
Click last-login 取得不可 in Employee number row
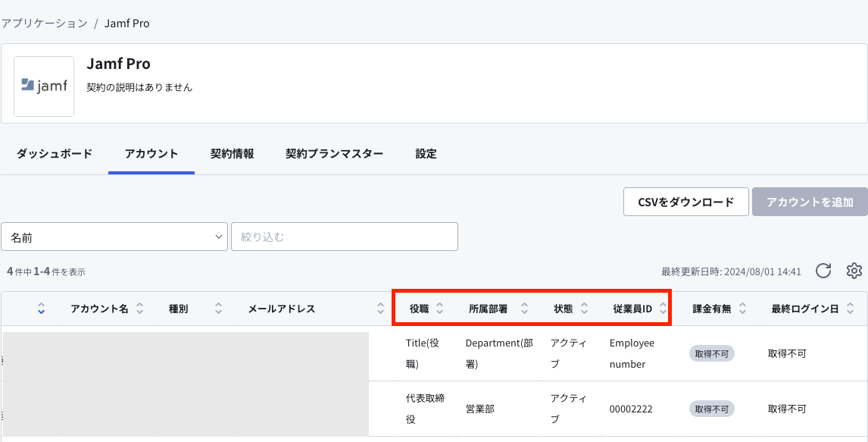pyautogui.click(x=787, y=353)
